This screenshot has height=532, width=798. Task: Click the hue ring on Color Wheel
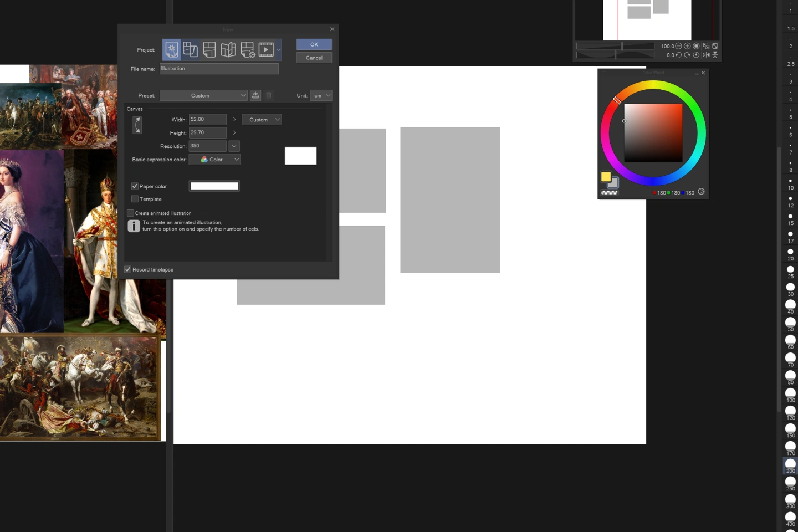(653, 85)
